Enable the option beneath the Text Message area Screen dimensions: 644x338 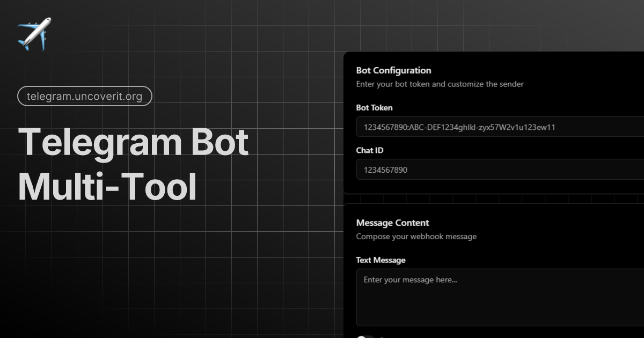click(x=367, y=336)
